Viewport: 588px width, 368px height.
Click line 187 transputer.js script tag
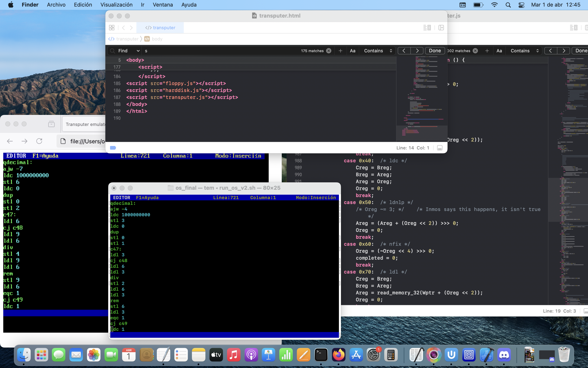(182, 97)
